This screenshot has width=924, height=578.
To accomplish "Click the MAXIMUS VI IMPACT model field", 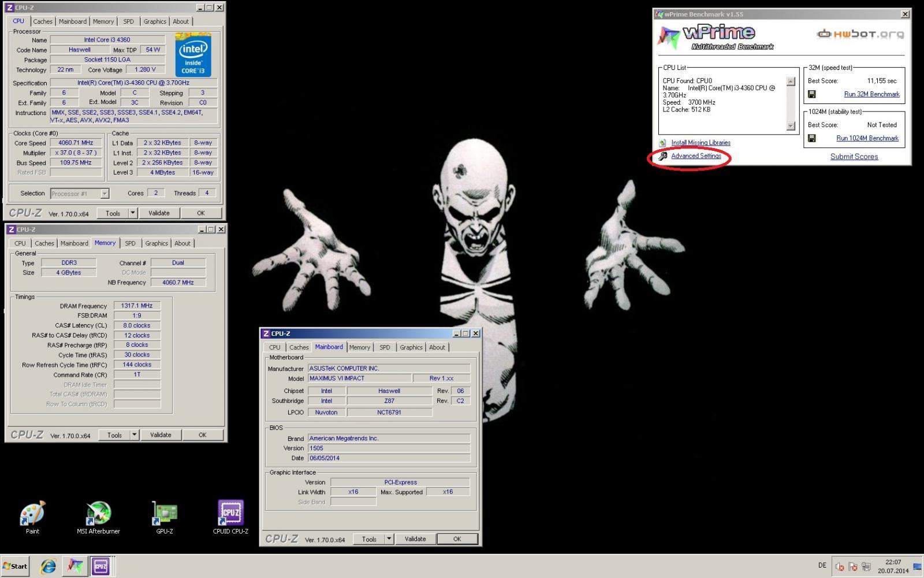I will point(359,378).
